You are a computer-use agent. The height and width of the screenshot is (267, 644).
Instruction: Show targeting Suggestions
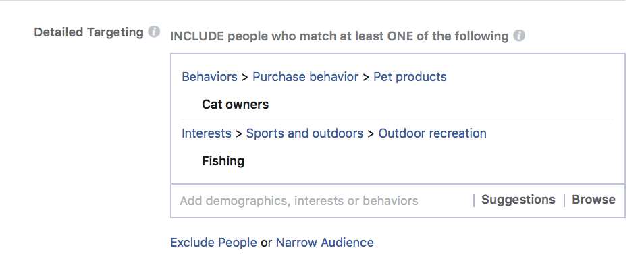pos(518,200)
